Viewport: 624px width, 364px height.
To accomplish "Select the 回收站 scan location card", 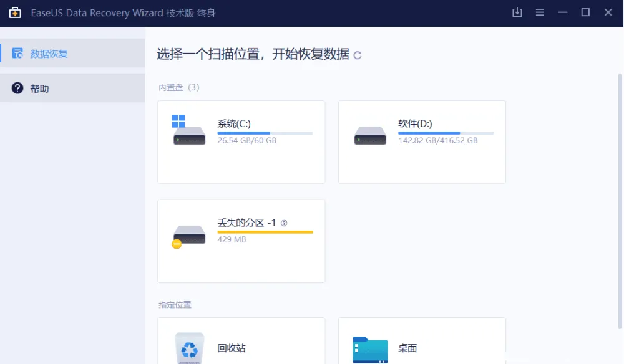I will click(x=241, y=343).
